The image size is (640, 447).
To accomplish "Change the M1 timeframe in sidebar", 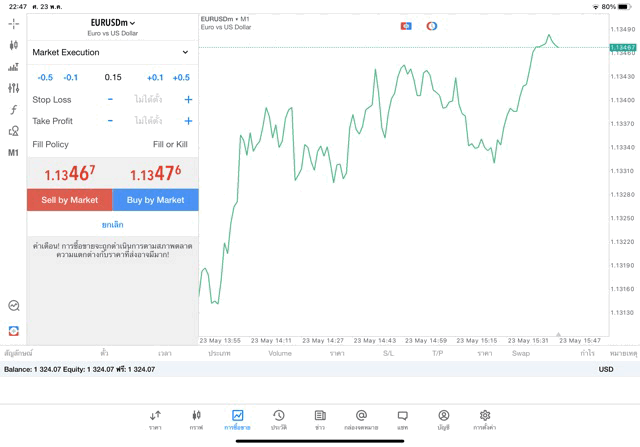I will point(13,153).
